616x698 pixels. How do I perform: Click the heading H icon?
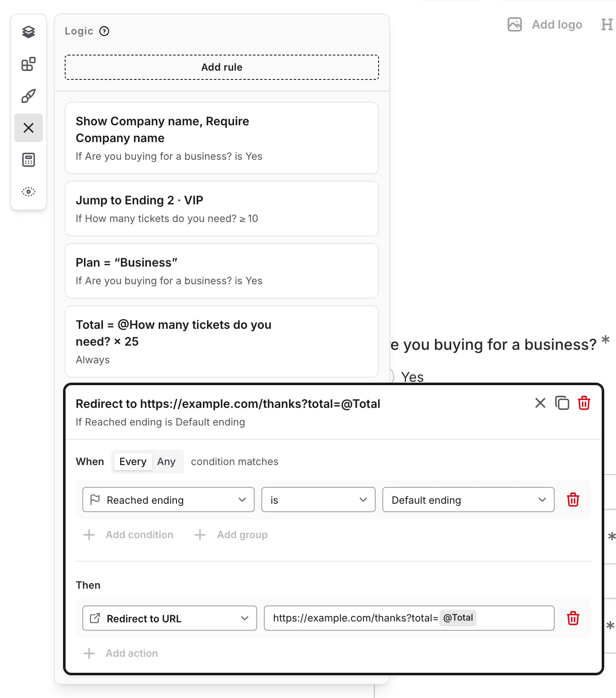(607, 24)
